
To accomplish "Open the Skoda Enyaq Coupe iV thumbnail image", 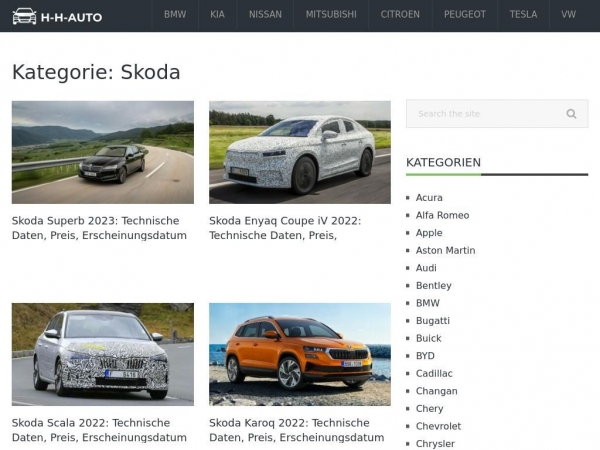I will pyautogui.click(x=300, y=152).
